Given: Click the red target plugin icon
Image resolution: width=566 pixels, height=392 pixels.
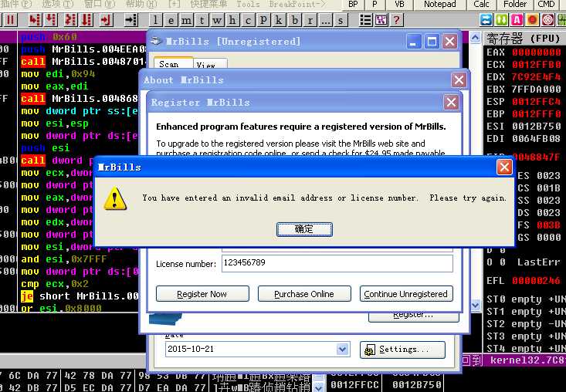Looking at the screenshot, I should [x=548, y=20].
